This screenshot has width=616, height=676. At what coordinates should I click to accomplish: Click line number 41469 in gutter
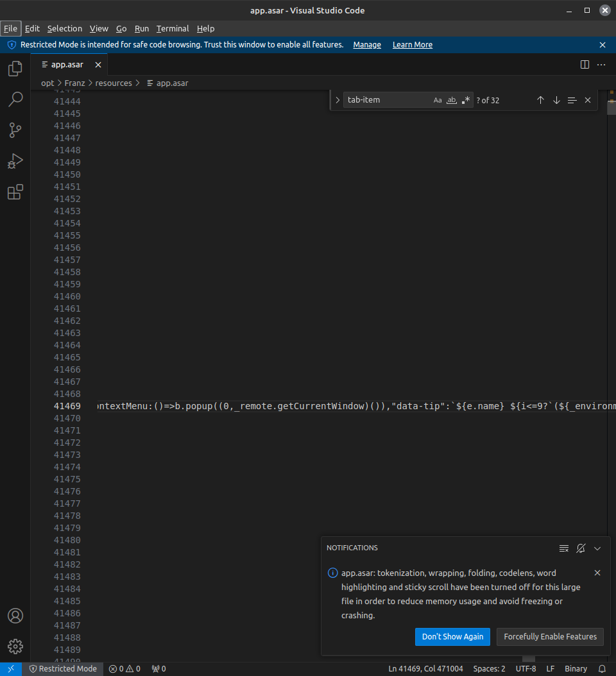coord(67,406)
